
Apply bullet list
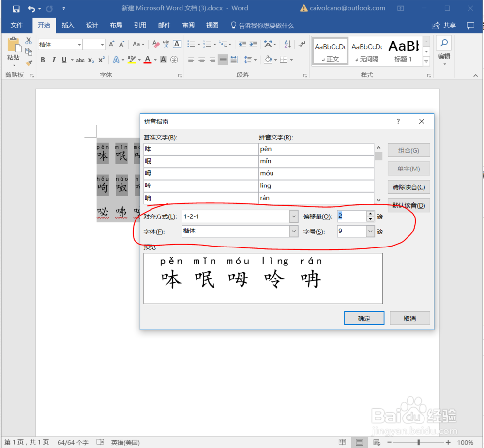coord(191,44)
